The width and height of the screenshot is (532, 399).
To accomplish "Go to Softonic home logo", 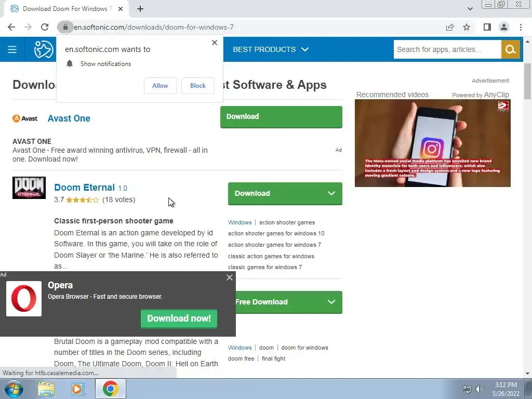I will (44, 49).
